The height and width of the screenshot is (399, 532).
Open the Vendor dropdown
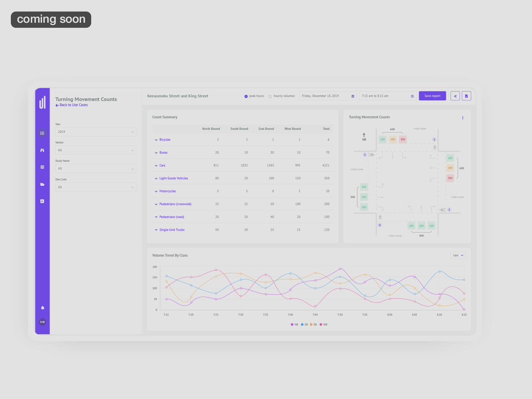pyautogui.click(x=96, y=150)
